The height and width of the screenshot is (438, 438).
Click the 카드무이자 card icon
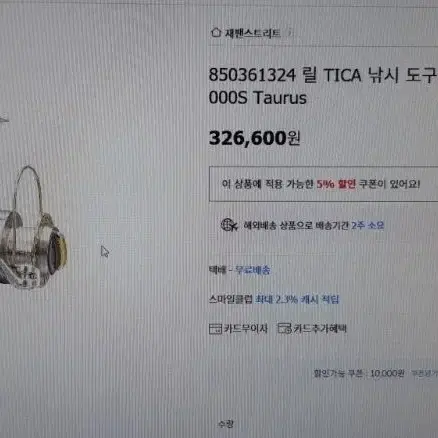[215, 329]
